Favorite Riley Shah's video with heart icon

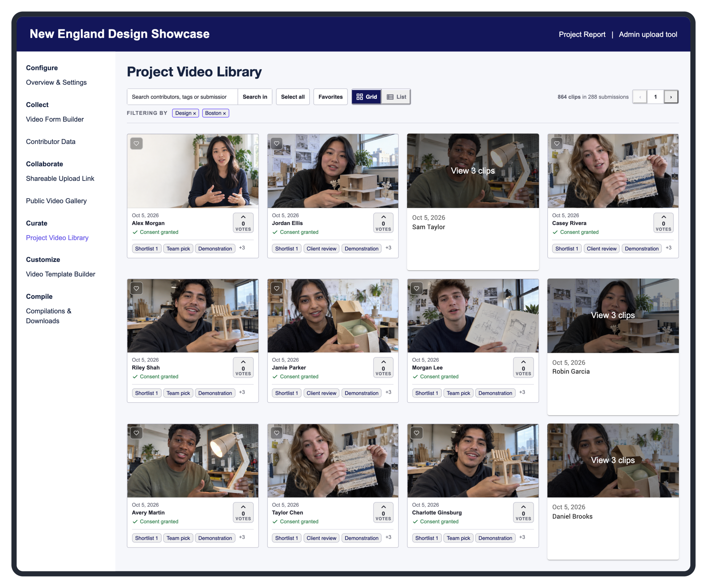(x=136, y=288)
